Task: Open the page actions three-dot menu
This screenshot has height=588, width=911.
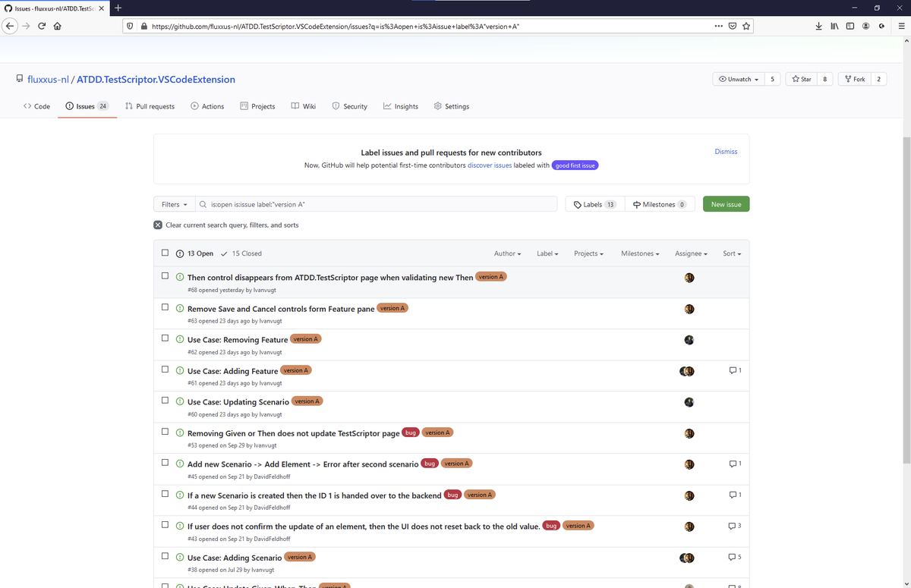Action: pyautogui.click(x=719, y=26)
